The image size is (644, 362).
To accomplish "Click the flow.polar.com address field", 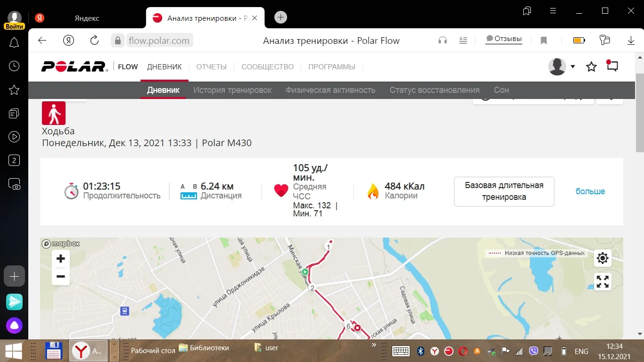I will (159, 41).
